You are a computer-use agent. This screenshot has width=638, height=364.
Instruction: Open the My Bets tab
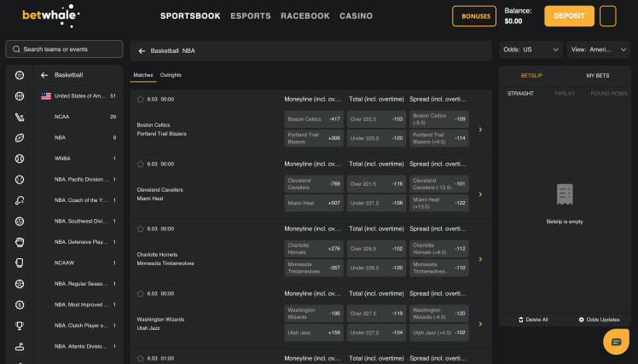click(598, 76)
